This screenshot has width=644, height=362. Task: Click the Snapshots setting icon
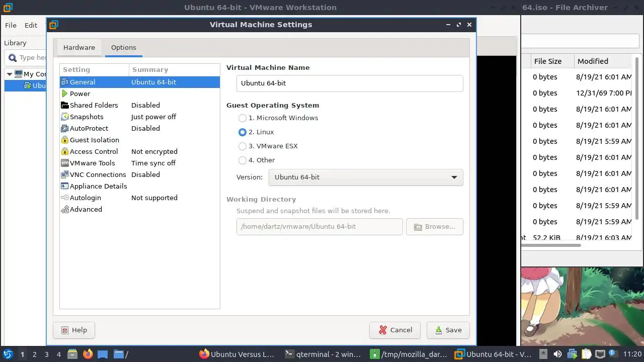(65, 117)
